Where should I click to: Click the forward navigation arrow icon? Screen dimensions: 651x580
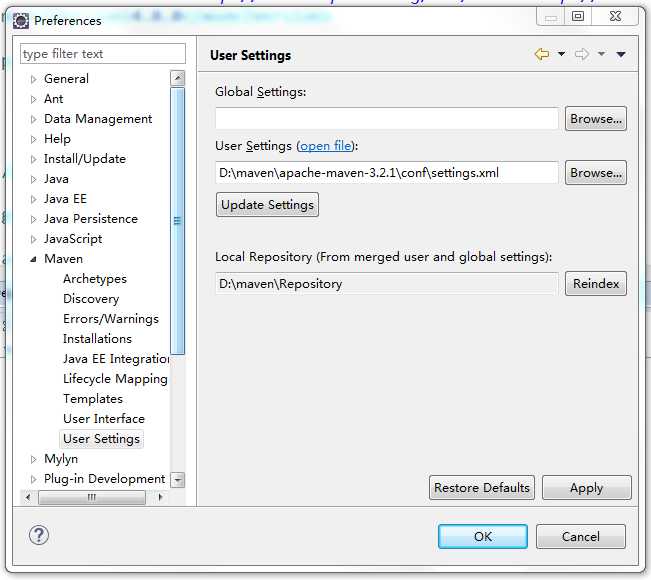click(582, 54)
